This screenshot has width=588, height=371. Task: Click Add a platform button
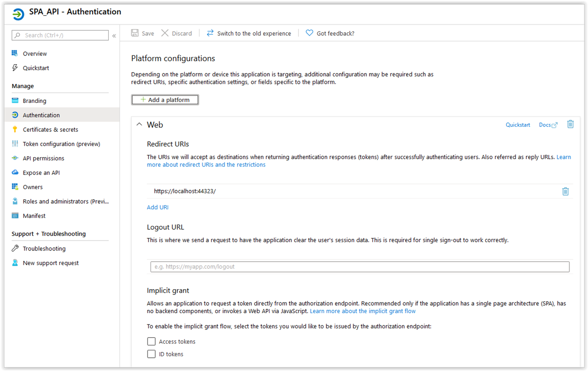tap(165, 100)
